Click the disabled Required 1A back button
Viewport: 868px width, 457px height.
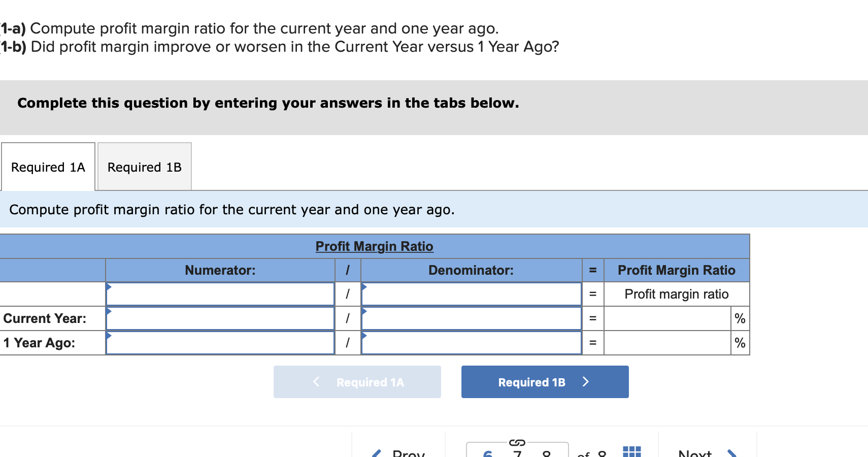(357, 382)
